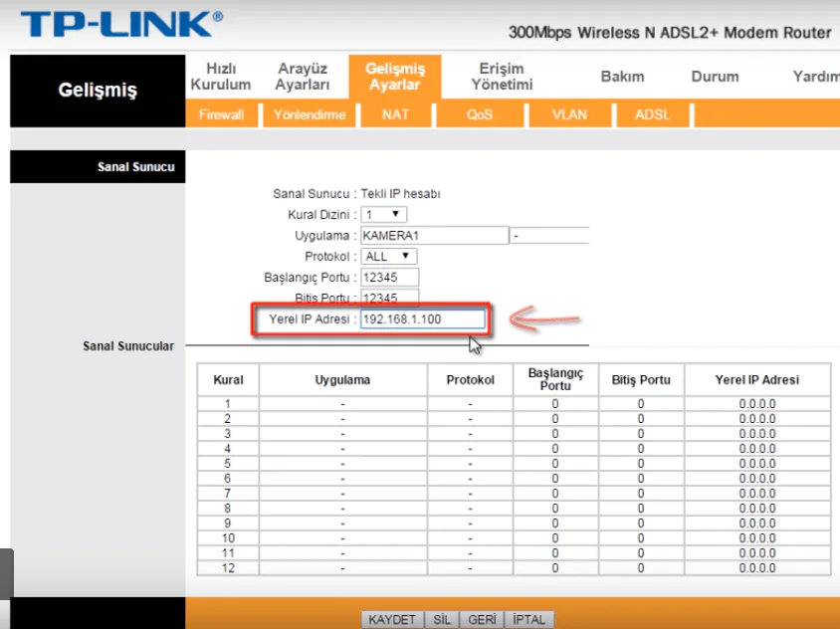View the Durum status page
This screenshot has width=840, height=629.
(716, 77)
